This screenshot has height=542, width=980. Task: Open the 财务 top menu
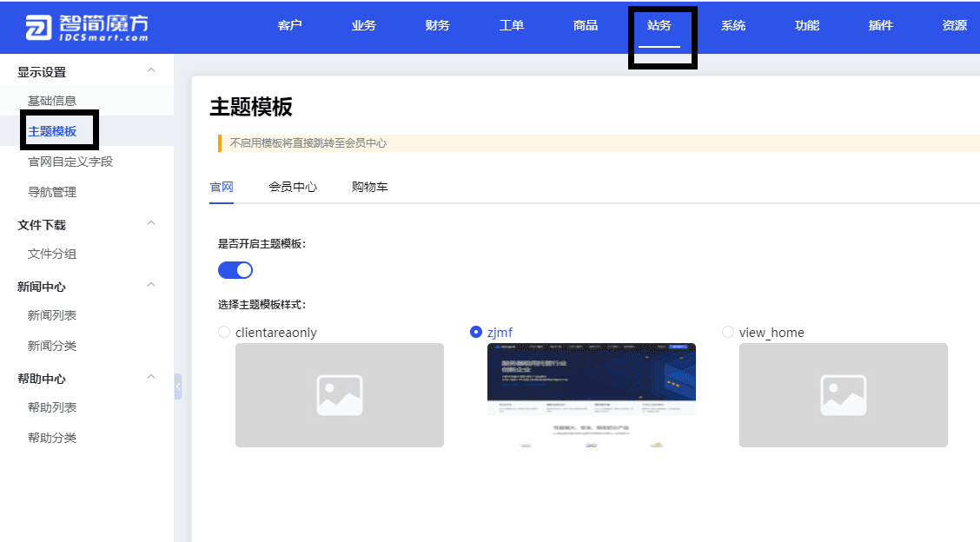pos(437,26)
